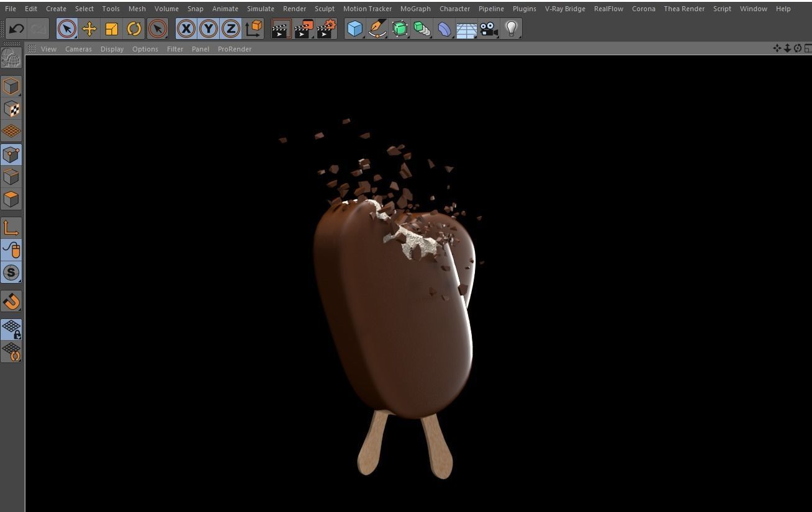Open the V-Ray Bridge menu
This screenshot has width=812, height=512.
(x=565, y=9)
